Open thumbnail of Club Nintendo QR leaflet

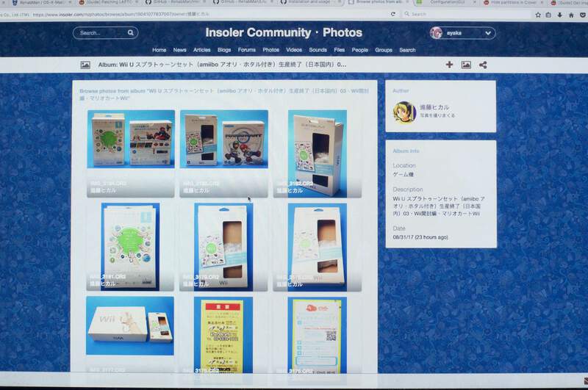pyautogui.click(x=318, y=336)
